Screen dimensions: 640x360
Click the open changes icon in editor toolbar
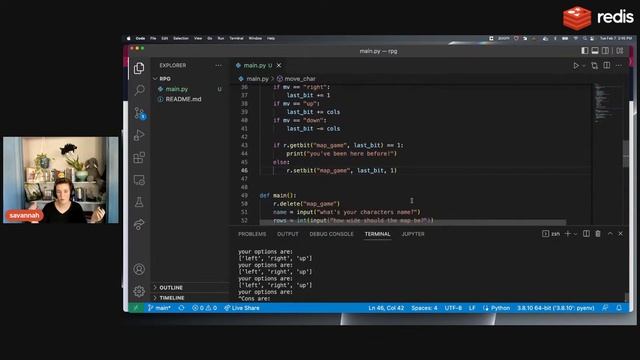(x=594, y=65)
